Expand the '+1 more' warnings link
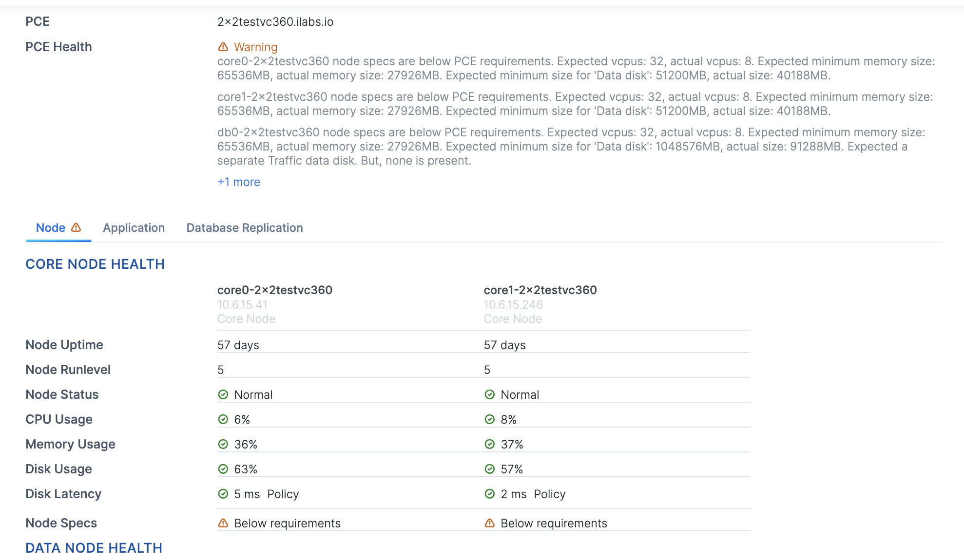This screenshot has height=560, width=964. [x=239, y=182]
